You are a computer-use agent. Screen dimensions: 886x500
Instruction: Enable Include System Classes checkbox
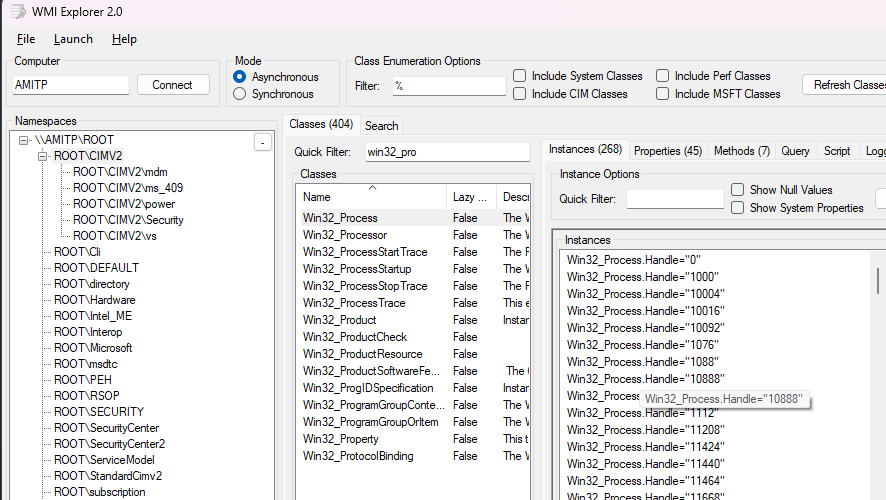click(520, 76)
